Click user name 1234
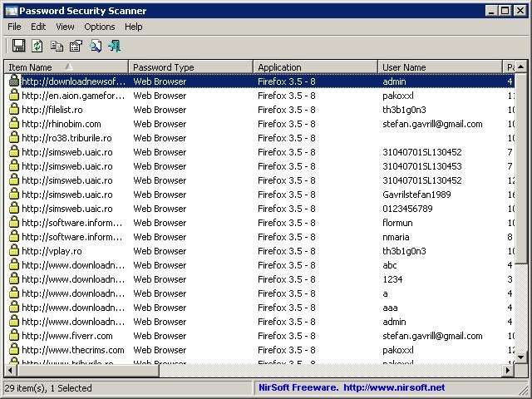532x399 pixels. click(392, 279)
